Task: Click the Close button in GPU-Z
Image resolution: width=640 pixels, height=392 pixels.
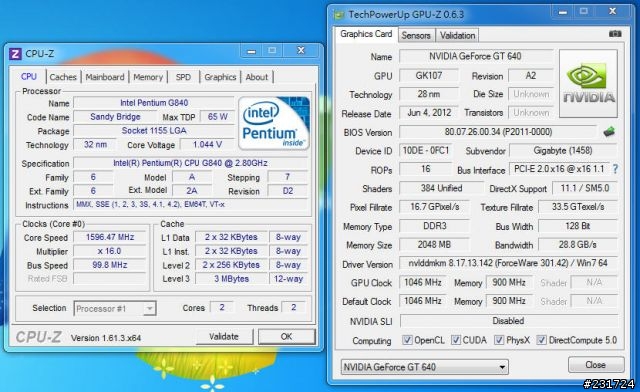Action: [596, 365]
